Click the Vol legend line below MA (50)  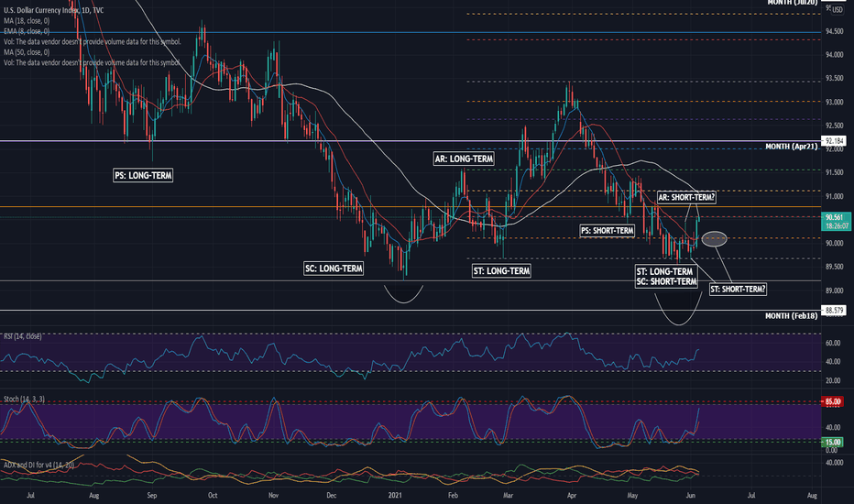tap(92, 62)
